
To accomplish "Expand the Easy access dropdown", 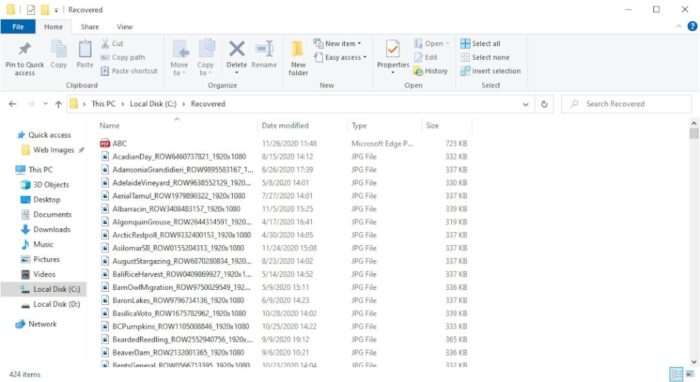I will click(341, 58).
